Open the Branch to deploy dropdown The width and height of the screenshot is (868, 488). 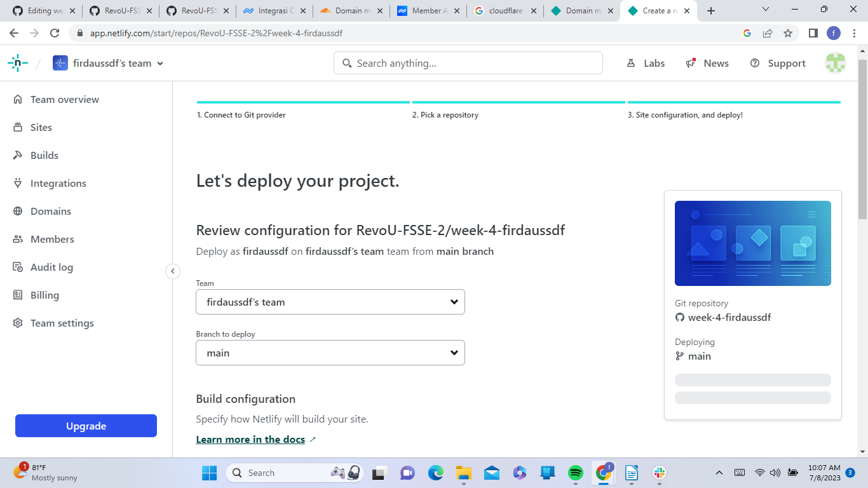click(x=330, y=353)
